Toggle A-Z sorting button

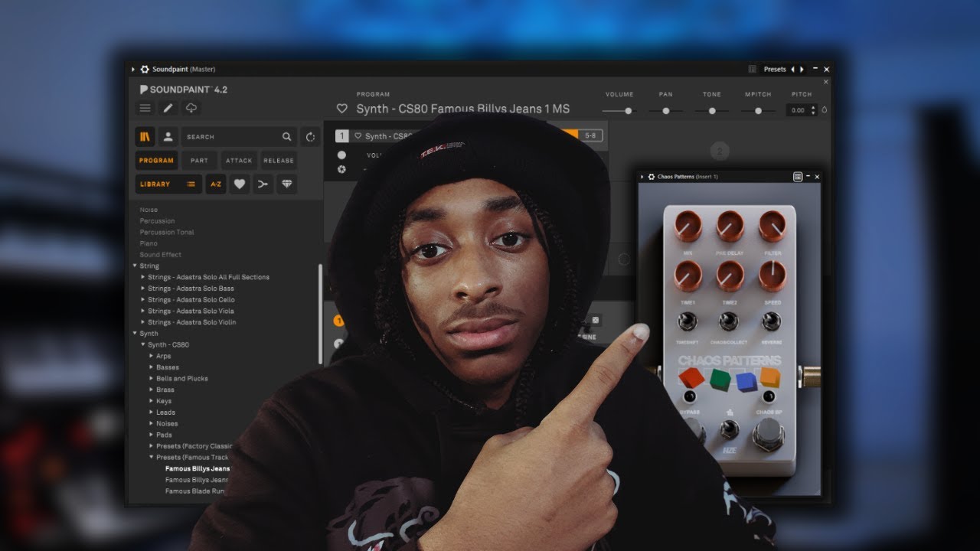[x=216, y=184]
